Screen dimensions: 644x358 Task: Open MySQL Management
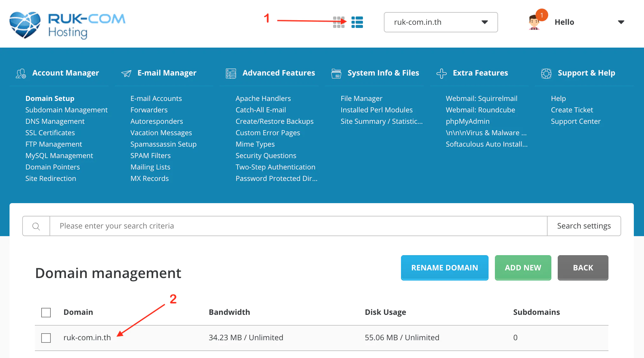[59, 156]
